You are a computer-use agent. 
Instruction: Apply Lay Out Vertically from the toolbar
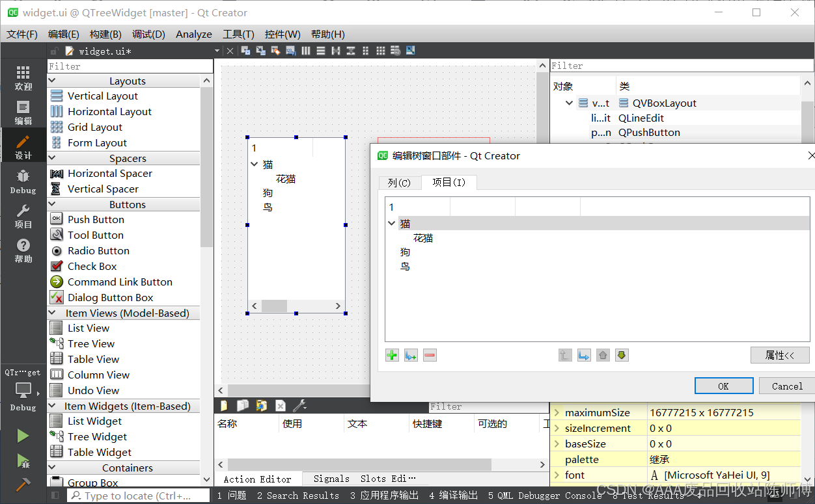321,51
